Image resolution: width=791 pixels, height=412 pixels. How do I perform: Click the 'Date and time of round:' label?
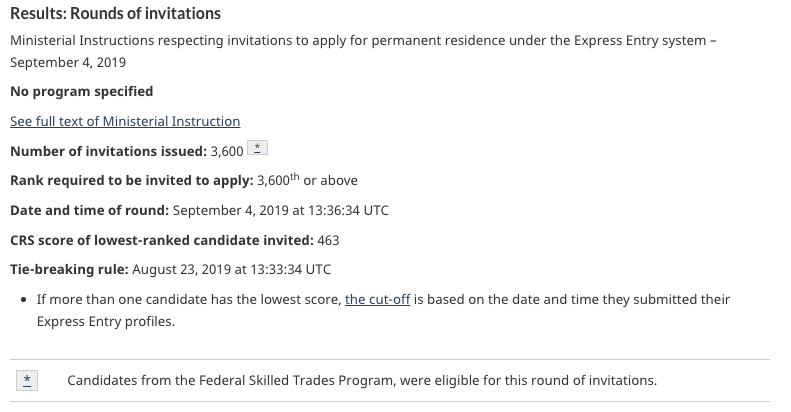(x=90, y=210)
